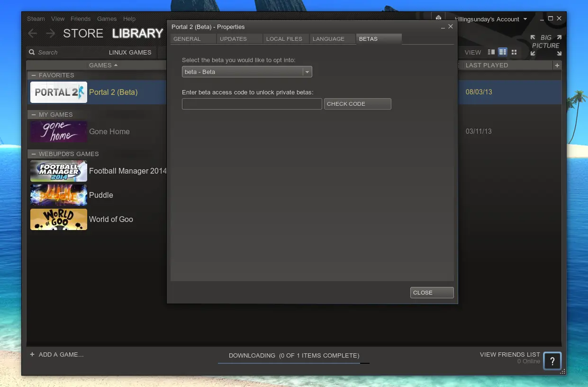
Task: Select Gone Home in the list
Action: pos(109,131)
